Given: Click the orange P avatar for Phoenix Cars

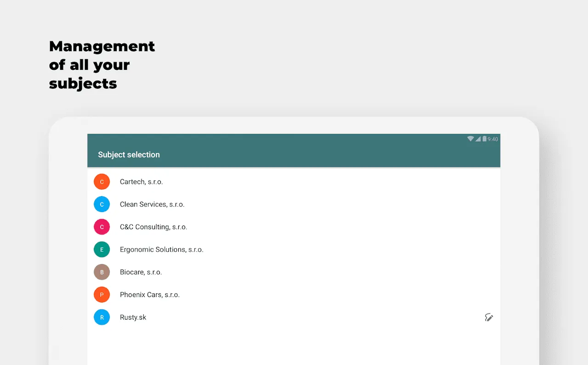Looking at the screenshot, I should point(102,295).
